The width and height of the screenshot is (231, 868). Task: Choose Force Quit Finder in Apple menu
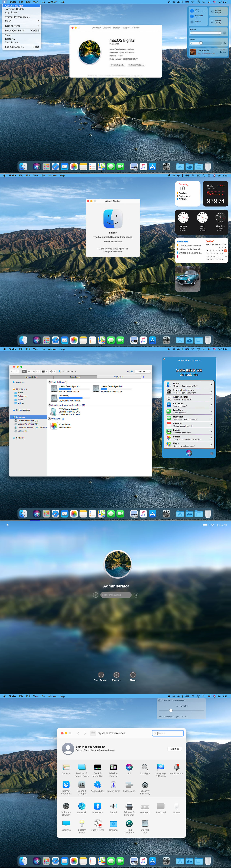[x=21, y=31]
